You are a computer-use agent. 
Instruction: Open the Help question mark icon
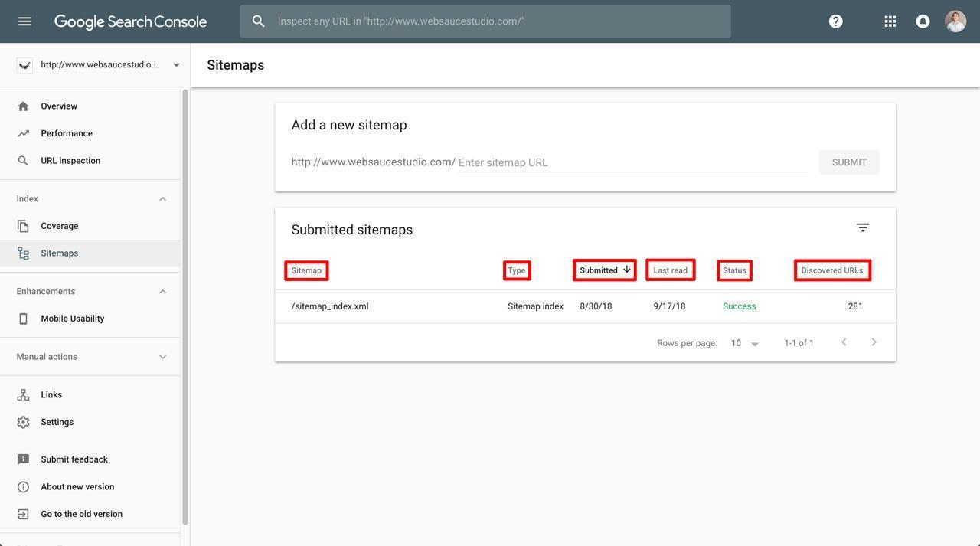(x=836, y=21)
